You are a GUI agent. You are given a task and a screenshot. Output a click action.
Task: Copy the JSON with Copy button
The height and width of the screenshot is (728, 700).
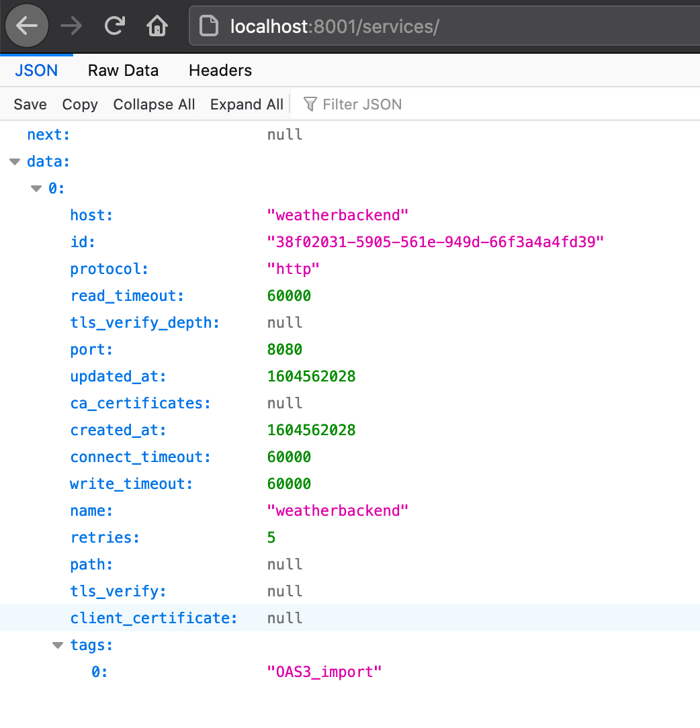point(80,104)
